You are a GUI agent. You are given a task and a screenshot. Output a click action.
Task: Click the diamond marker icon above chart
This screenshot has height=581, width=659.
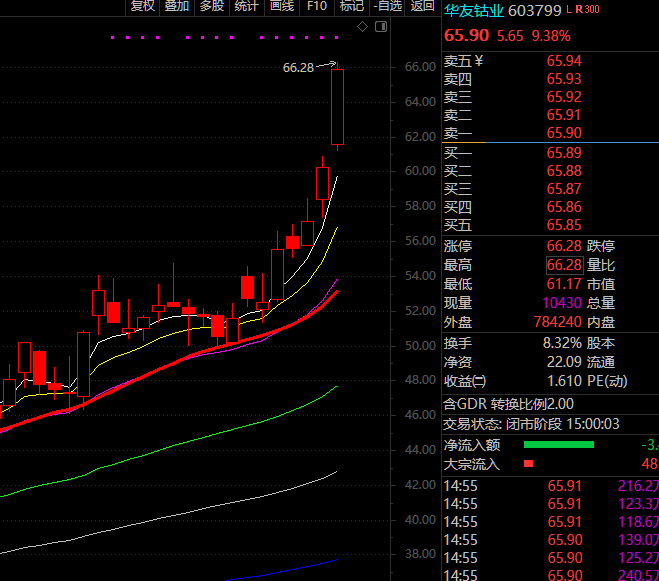[361, 26]
